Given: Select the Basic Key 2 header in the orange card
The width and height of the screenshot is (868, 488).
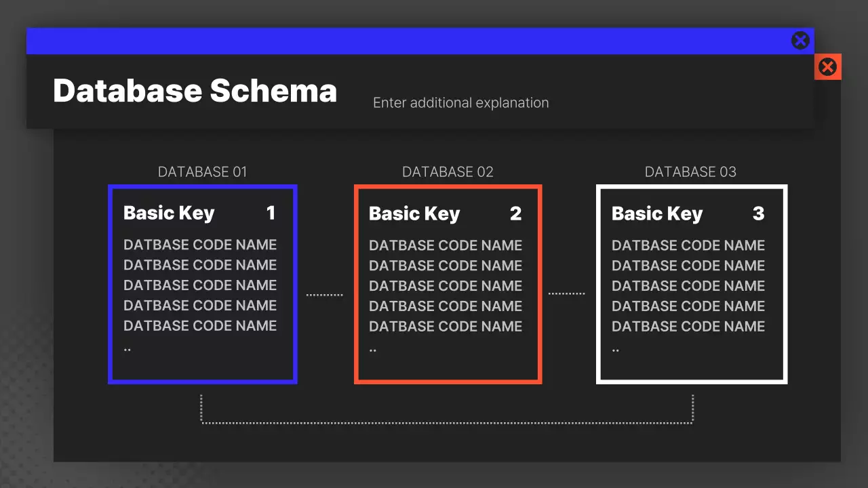Looking at the screenshot, I should pos(414,213).
